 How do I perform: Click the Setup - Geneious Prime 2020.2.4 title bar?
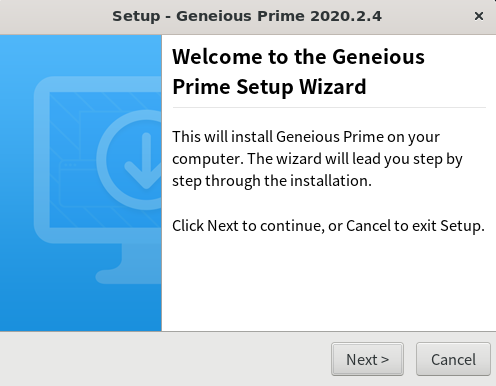click(247, 16)
